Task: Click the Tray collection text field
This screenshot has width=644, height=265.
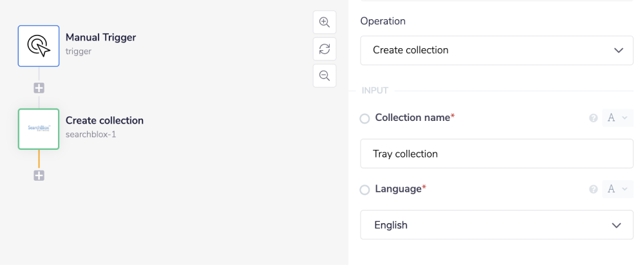Action: [x=497, y=154]
